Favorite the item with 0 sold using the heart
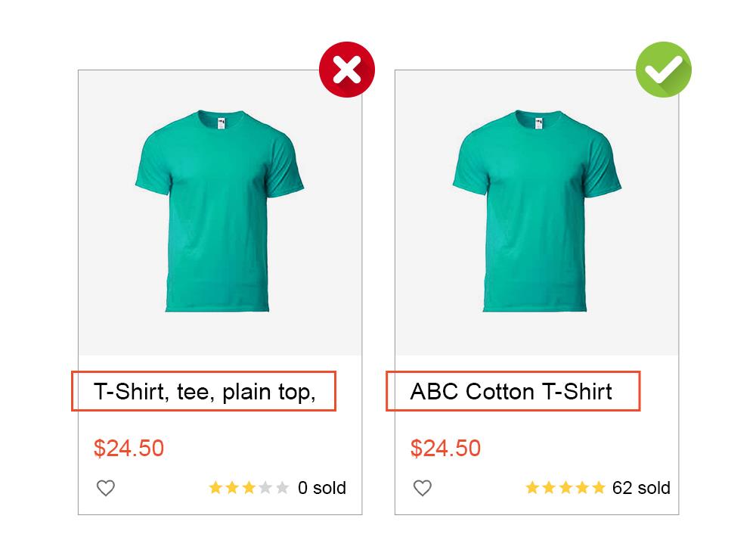The width and height of the screenshot is (756, 556). [x=106, y=488]
